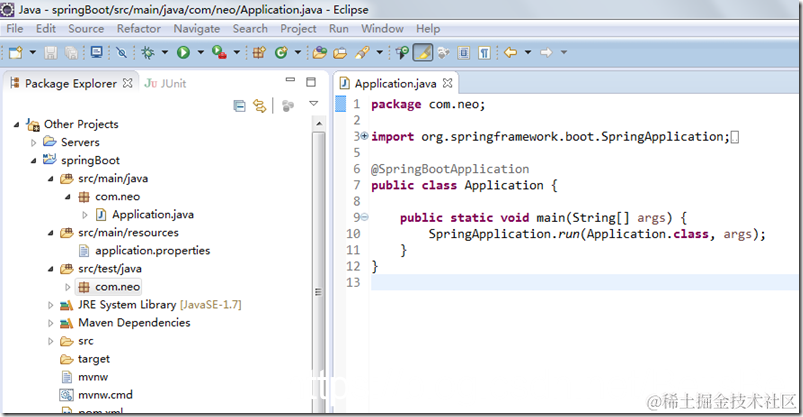Click Package Explorer scrollbar up arrow
The width and height of the screenshot is (803, 417).
[319, 123]
